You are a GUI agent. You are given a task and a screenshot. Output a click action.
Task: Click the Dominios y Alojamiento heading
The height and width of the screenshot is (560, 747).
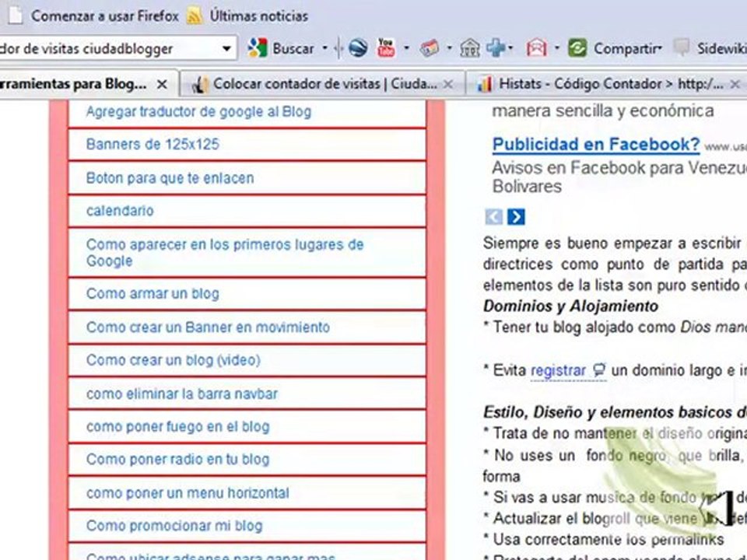570,306
